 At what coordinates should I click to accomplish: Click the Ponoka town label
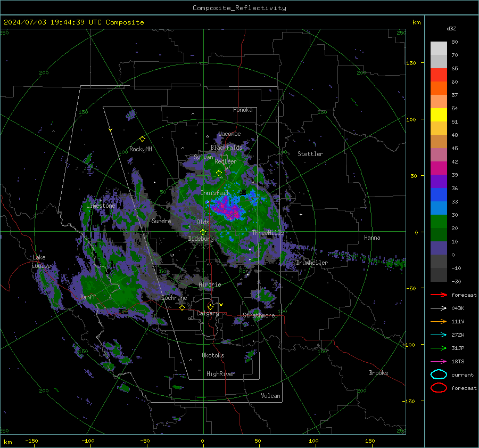point(243,110)
